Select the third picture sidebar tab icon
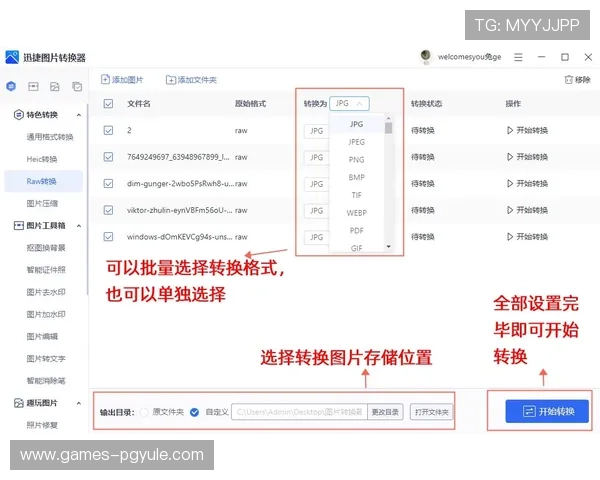Viewport: 600px width, 480px height. point(55,87)
